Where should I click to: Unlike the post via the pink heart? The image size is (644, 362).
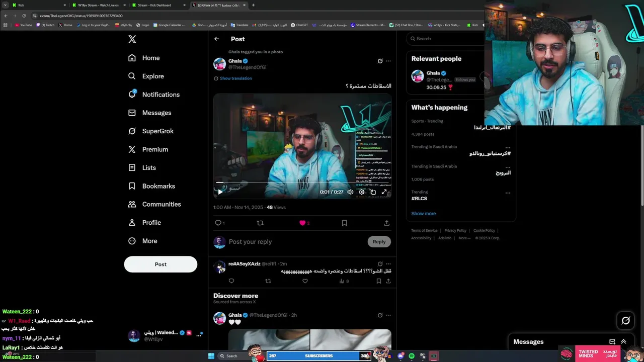pyautogui.click(x=302, y=223)
